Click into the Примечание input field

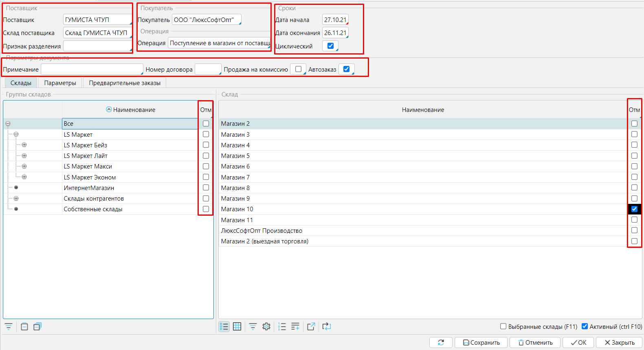(92, 70)
